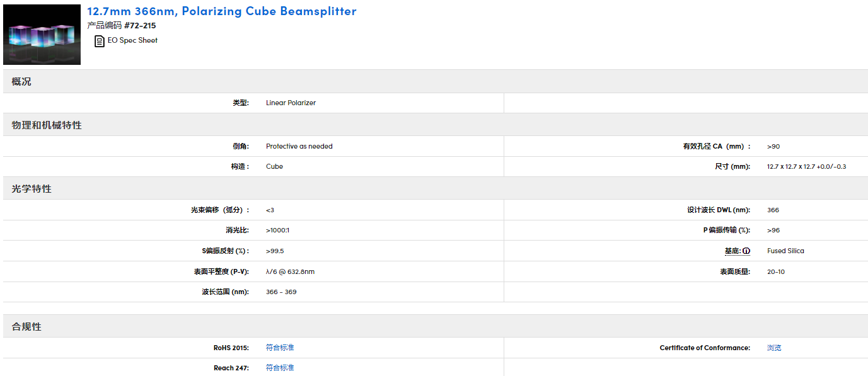
Task: Click the 366 - 369 wavelength range value
Action: [x=281, y=292]
